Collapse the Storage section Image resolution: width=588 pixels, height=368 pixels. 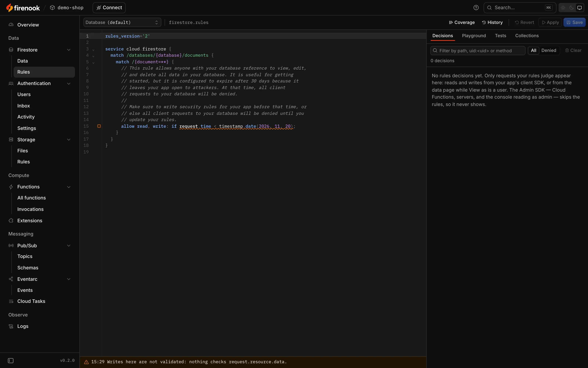tap(69, 140)
